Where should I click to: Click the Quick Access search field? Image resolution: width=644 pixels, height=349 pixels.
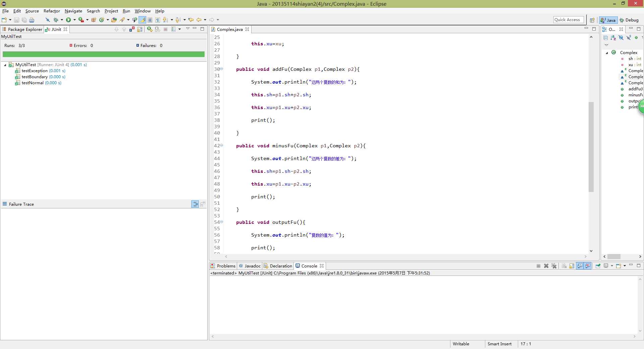click(569, 20)
